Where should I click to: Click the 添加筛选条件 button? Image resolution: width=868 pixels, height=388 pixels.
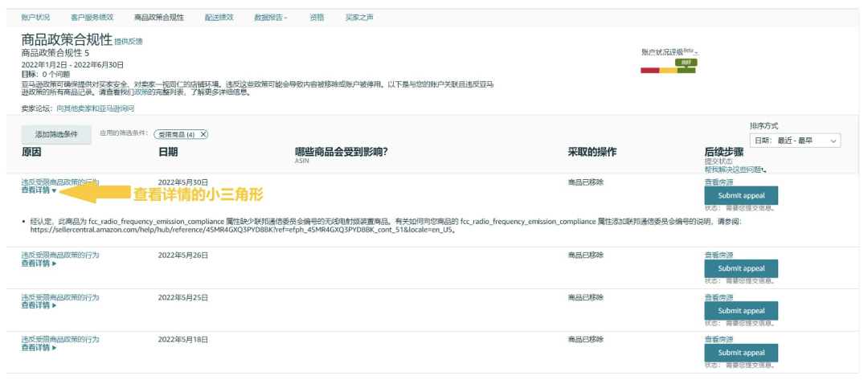point(56,135)
